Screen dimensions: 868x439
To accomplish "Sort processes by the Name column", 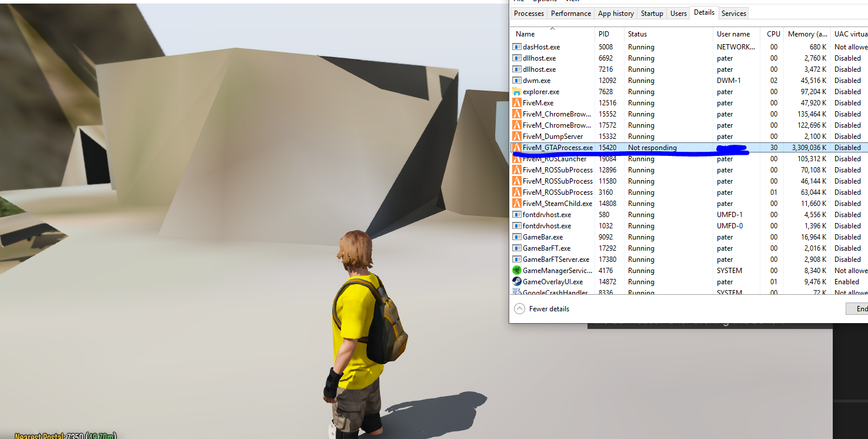I will (x=552, y=34).
